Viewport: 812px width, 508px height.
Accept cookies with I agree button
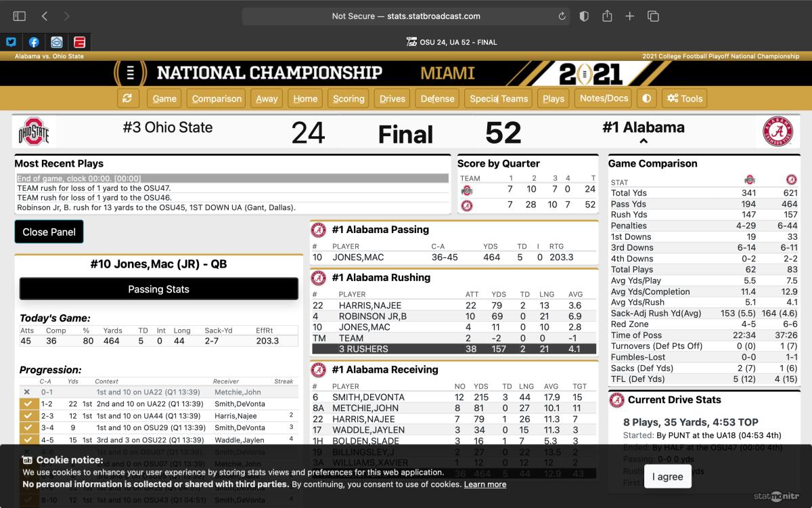[x=667, y=476]
